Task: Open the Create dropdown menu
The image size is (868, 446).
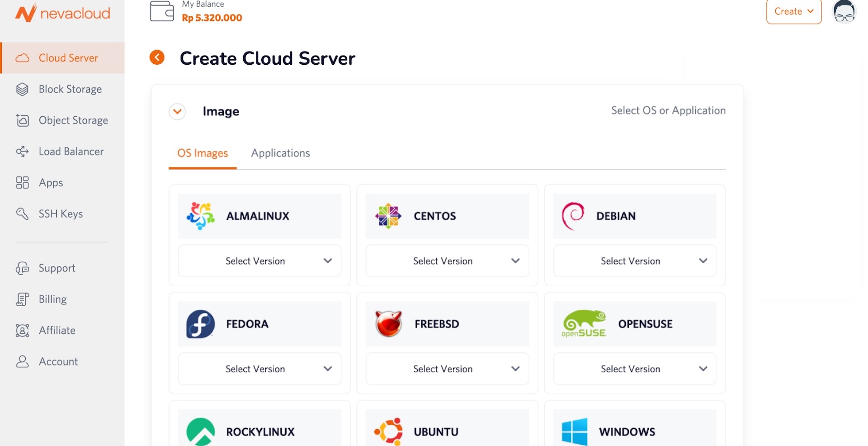Action: point(793,11)
